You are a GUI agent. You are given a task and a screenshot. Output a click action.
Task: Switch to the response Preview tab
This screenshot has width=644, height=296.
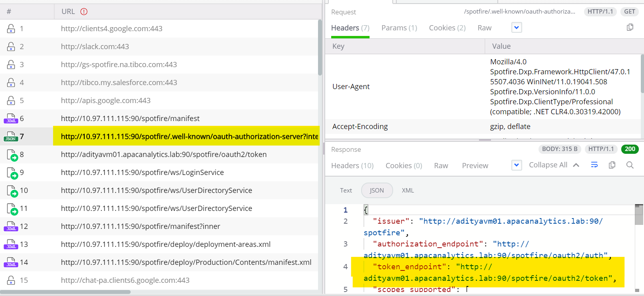[475, 166]
